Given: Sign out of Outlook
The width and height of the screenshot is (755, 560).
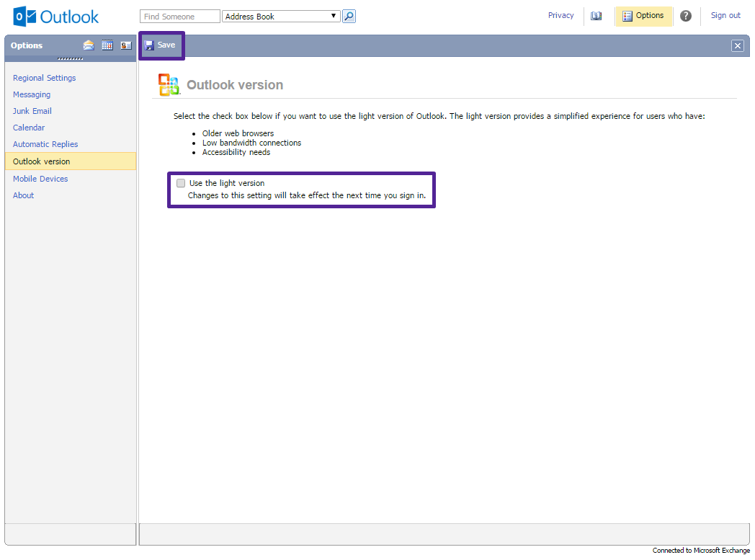Looking at the screenshot, I should (x=725, y=15).
